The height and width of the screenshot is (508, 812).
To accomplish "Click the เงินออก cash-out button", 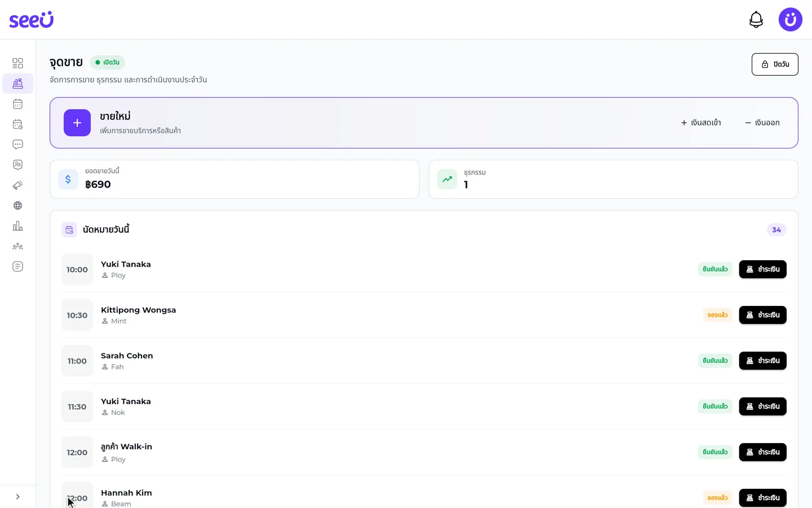I will 762,122.
